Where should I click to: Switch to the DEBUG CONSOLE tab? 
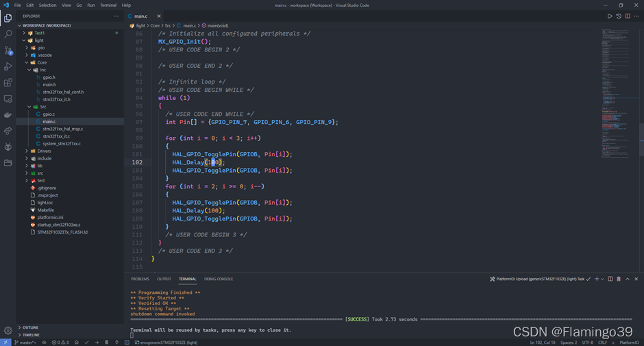click(x=219, y=279)
